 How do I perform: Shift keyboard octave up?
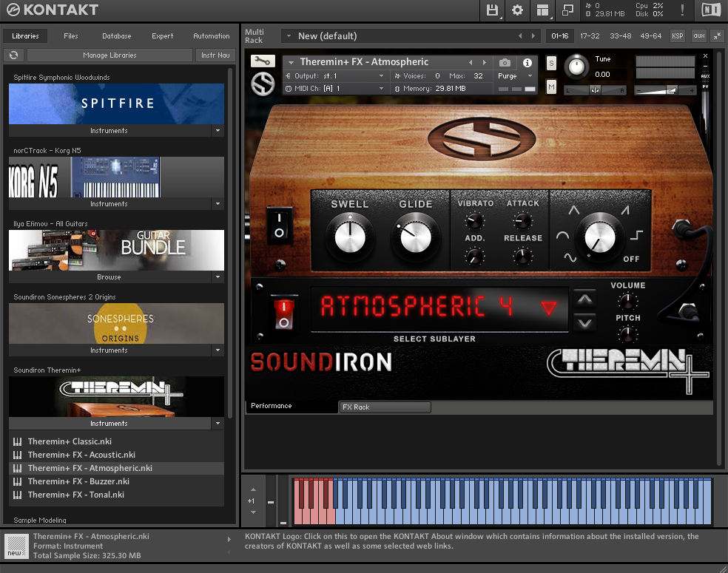coord(253,489)
